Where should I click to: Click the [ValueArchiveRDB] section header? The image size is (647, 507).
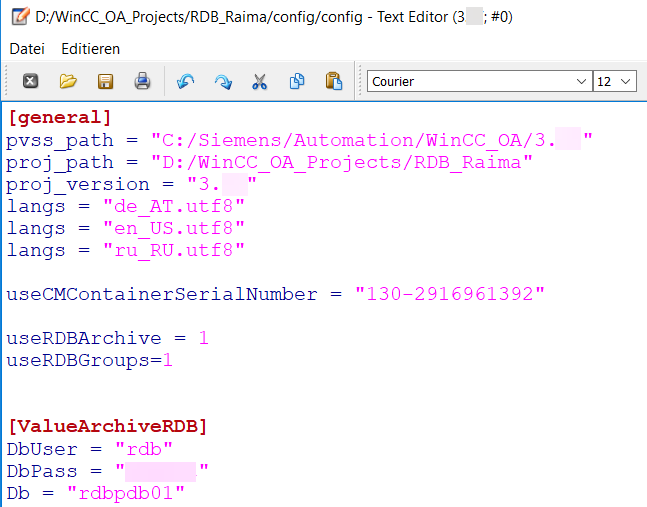108,427
